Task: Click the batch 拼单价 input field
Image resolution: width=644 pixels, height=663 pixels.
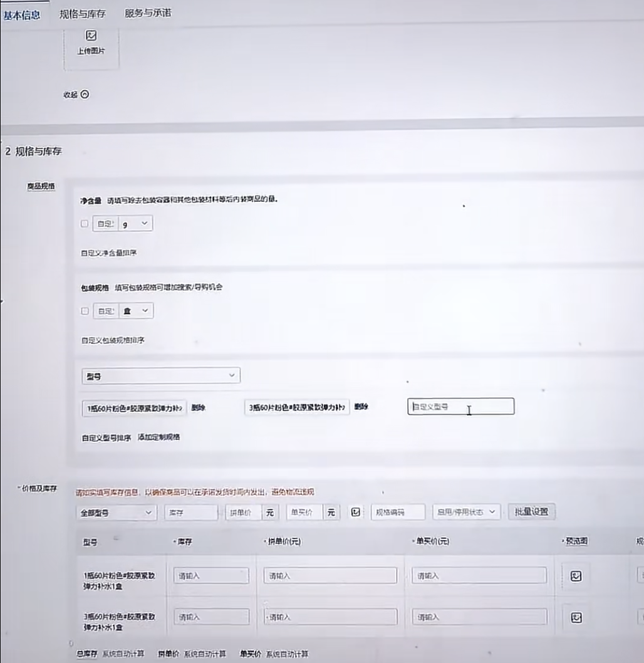Action: point(244,513)
